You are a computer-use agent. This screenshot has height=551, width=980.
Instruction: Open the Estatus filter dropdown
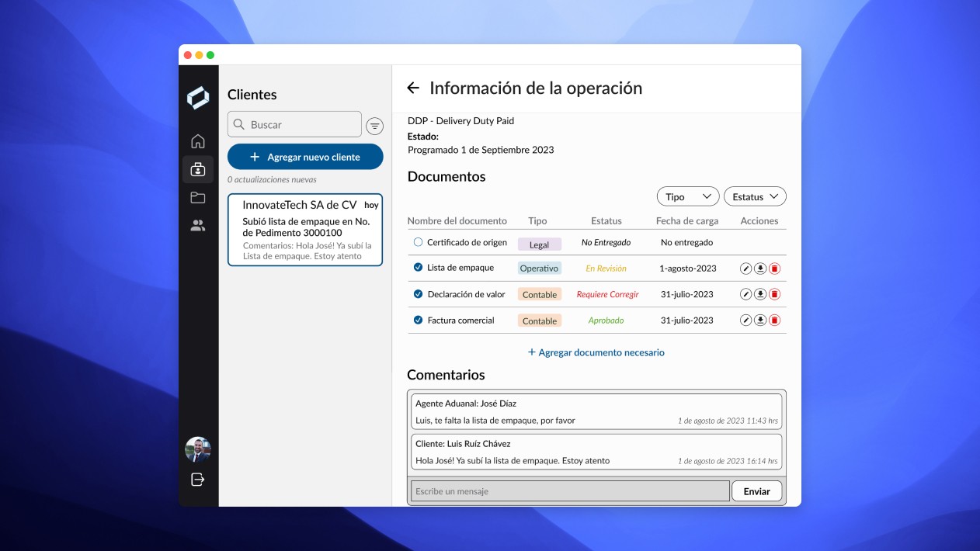755,197
